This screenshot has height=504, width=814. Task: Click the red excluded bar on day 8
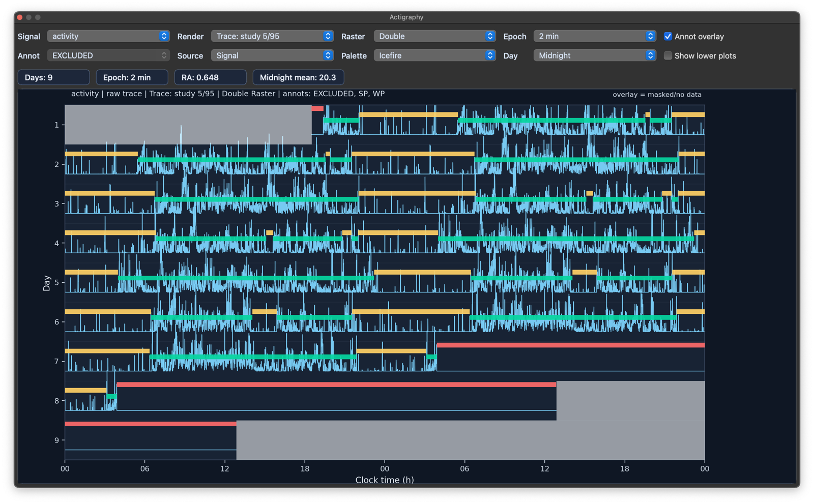click(336, 384)
